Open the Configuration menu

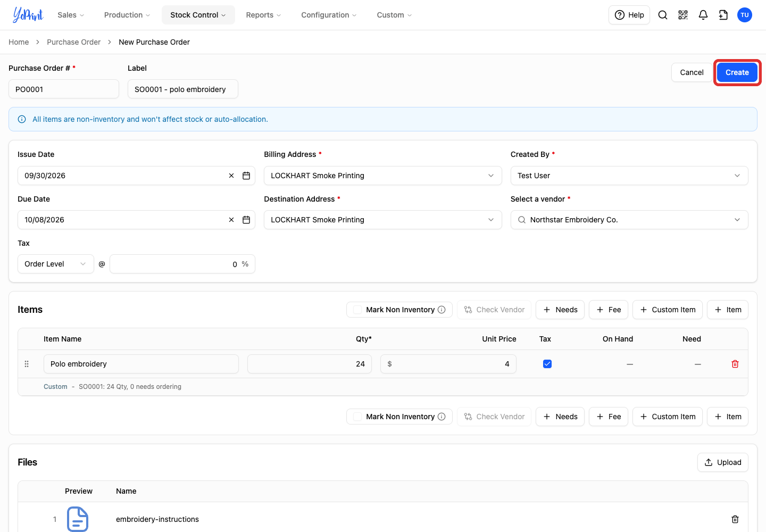329,15
